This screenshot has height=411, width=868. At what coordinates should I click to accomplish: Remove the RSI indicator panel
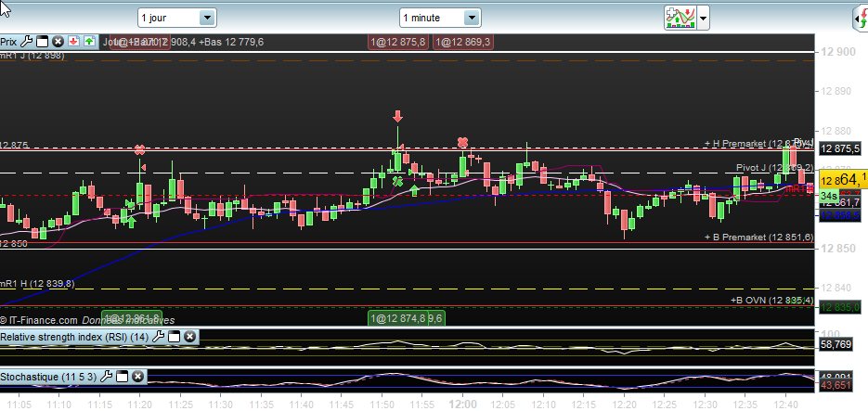pyautogui.click(x=189, y=337)
